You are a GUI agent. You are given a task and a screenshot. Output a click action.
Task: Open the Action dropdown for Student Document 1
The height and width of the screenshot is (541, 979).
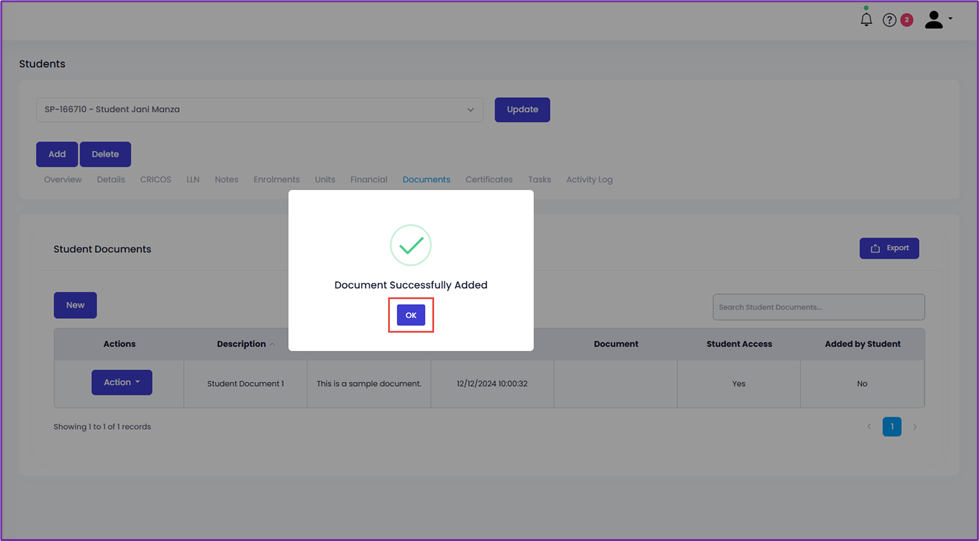(x=122, y=382)
